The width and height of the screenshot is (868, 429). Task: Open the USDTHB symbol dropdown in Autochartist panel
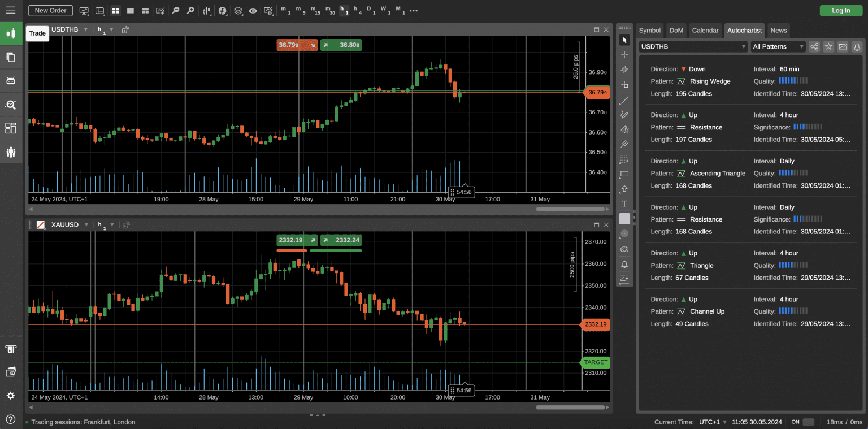click(693, 47)
